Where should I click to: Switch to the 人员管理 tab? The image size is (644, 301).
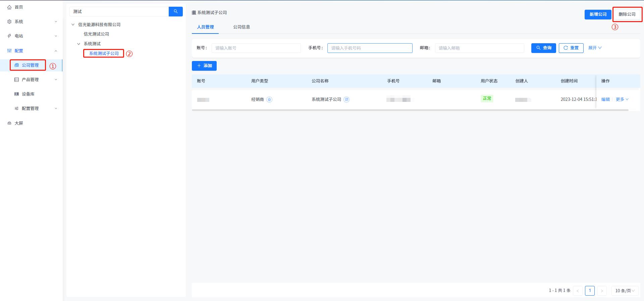(x=205, y=27)
